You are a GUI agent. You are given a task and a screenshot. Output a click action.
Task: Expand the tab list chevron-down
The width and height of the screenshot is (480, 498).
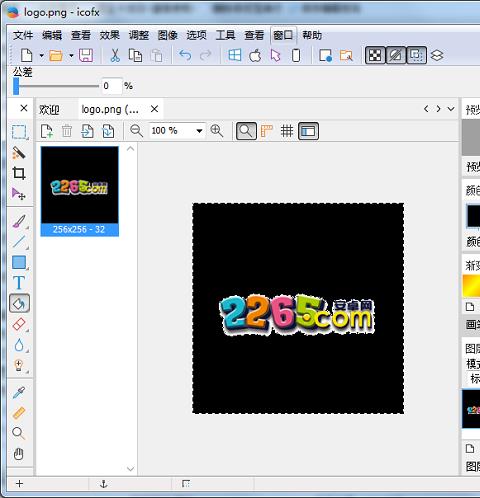click(451, 109)
